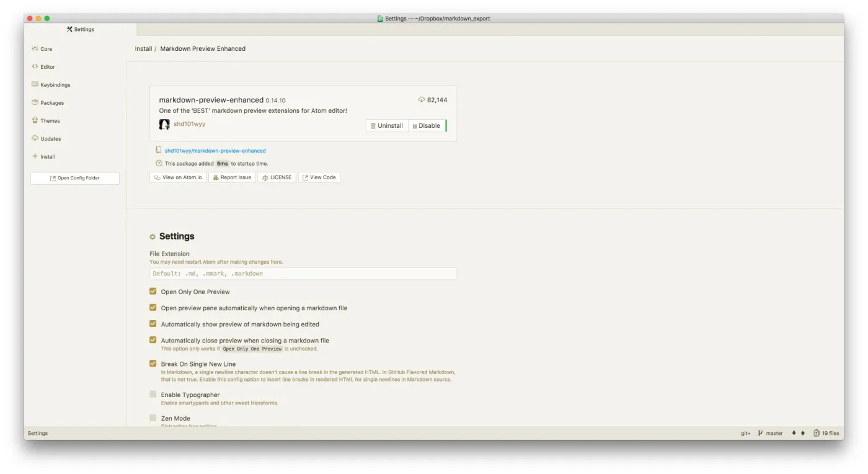This screenshot has width=868, height=474.
Task: Click the version number 0.14.10
Action: click(x=276, y=101)
